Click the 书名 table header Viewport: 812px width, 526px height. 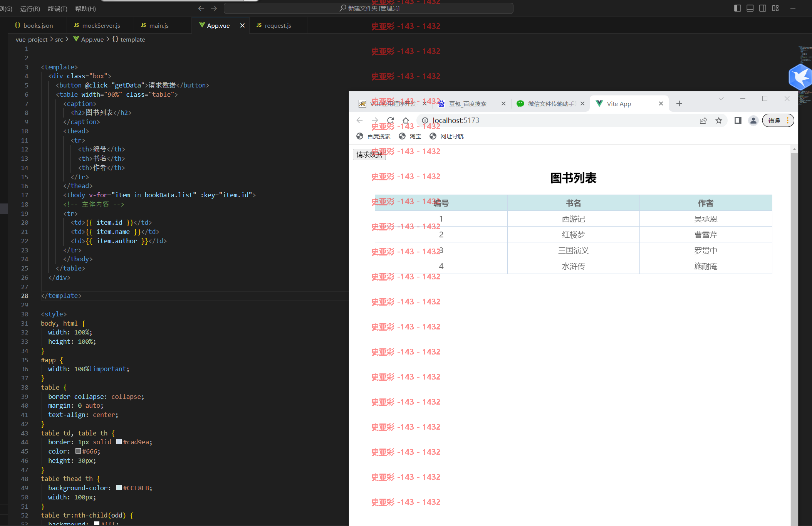tap(574, 203)
